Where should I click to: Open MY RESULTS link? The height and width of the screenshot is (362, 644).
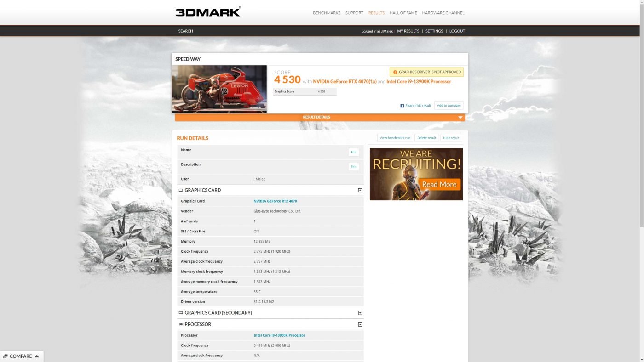click(408, 31)
